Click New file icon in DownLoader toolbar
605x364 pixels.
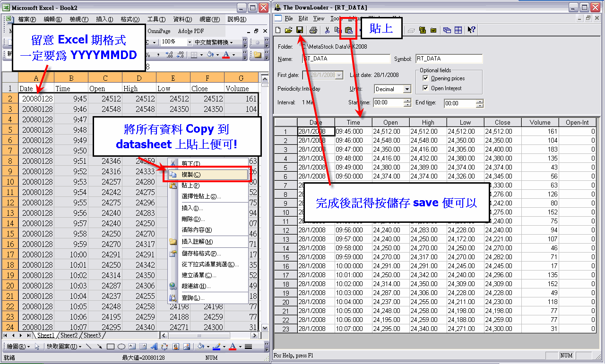278,30
